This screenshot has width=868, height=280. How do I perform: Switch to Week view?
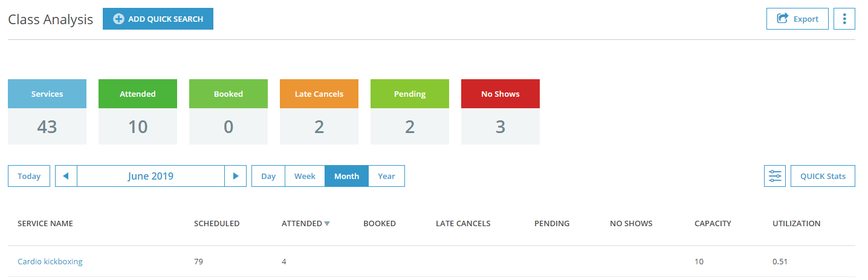[305, 176]
